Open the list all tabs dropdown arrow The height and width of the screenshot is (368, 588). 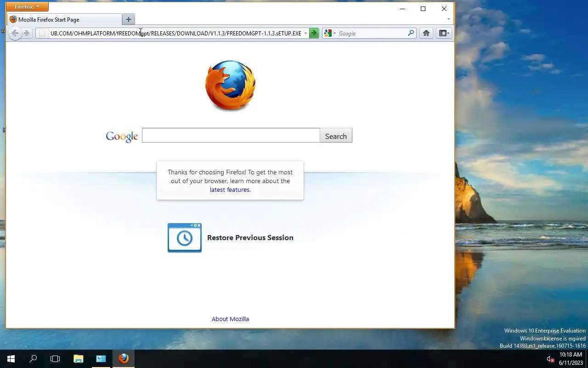tap(448, 19)
